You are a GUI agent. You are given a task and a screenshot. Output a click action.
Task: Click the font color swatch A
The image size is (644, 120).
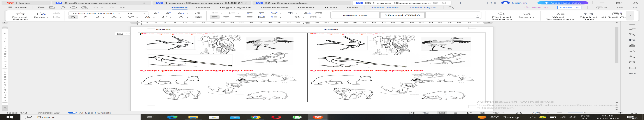(x=181, y=17)
